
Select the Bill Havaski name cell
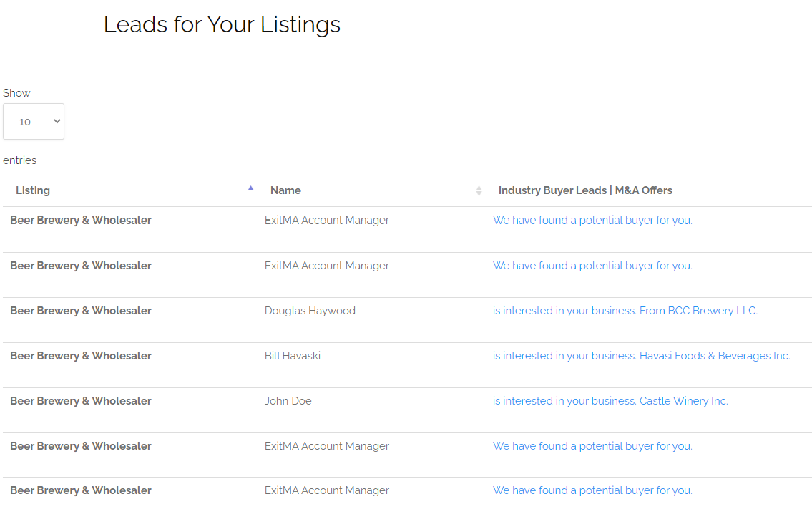(293, 356)
